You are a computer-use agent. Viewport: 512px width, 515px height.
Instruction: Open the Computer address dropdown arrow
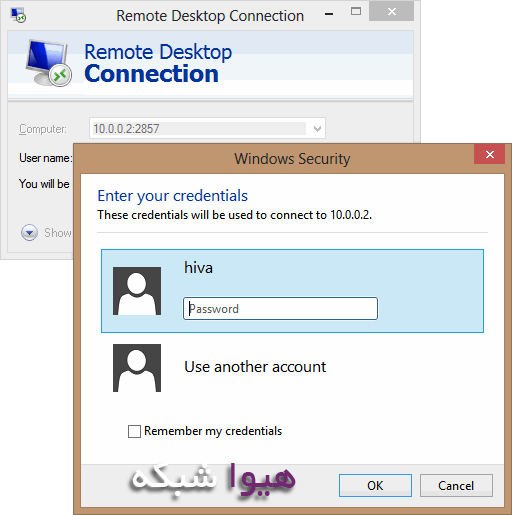click(x=317, y=128)
